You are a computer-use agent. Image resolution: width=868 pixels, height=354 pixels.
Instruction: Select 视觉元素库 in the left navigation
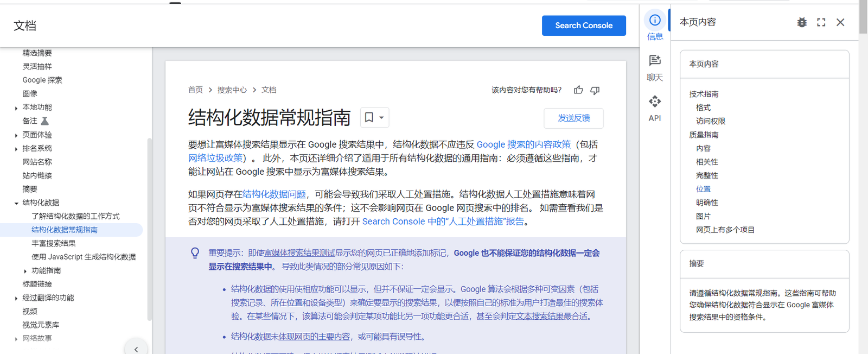tap(41, 325)
